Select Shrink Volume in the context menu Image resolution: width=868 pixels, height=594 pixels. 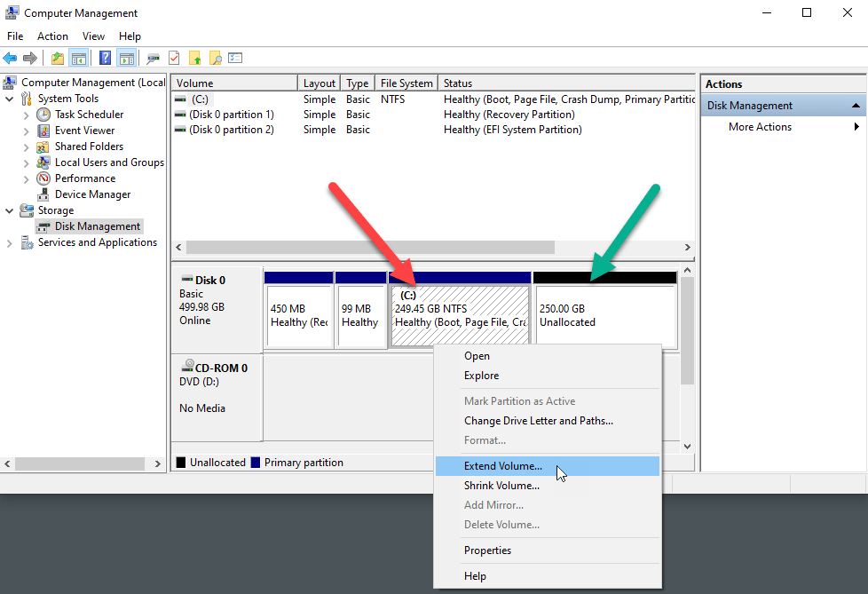tap(501, 486)
